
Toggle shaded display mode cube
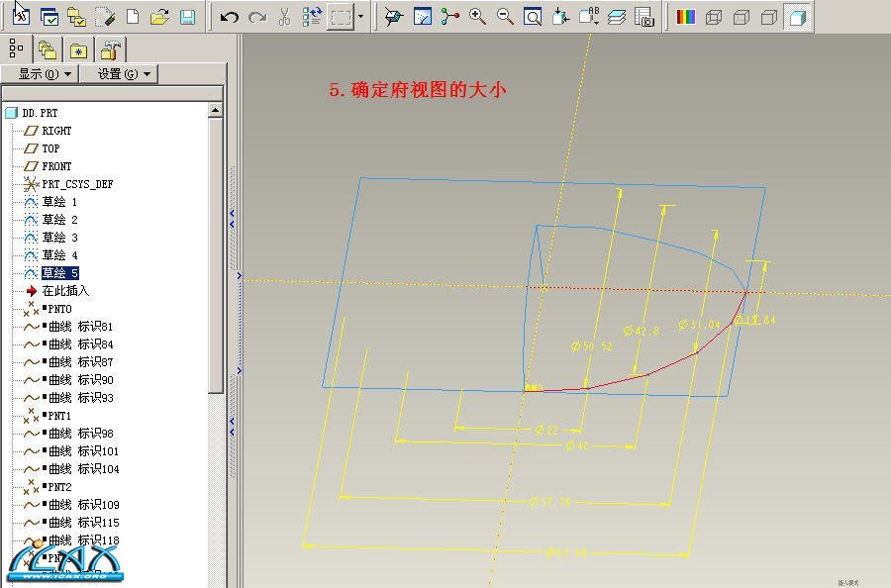(x=797, y=17)
